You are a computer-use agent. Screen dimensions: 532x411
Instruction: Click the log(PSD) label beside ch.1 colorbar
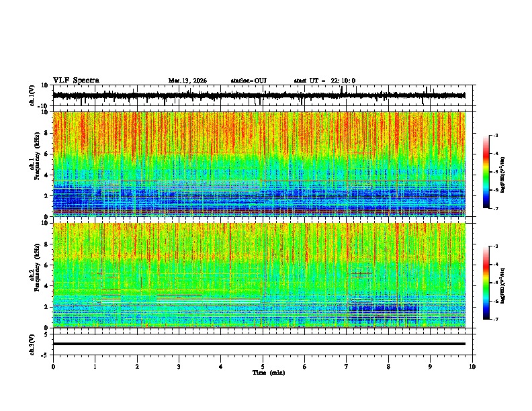[503, 175]
